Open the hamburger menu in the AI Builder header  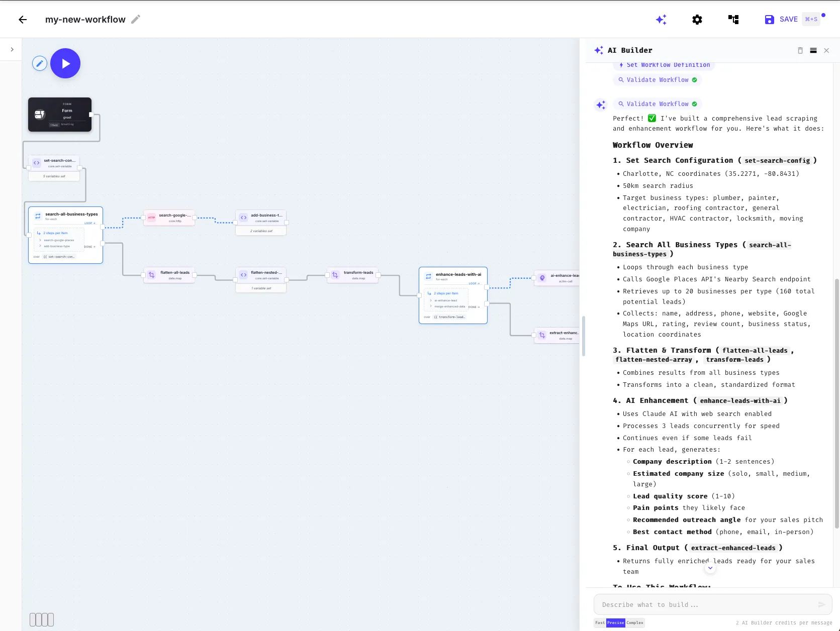pos(813,50)
